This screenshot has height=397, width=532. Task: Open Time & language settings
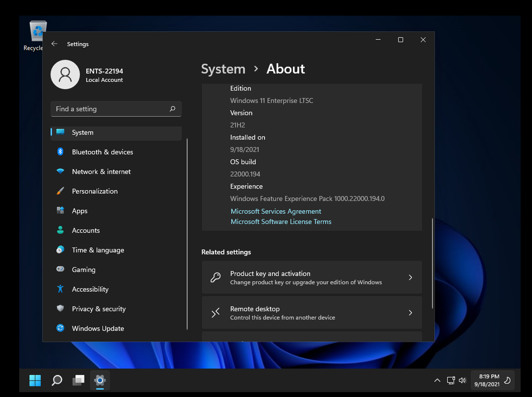point(98,250)
